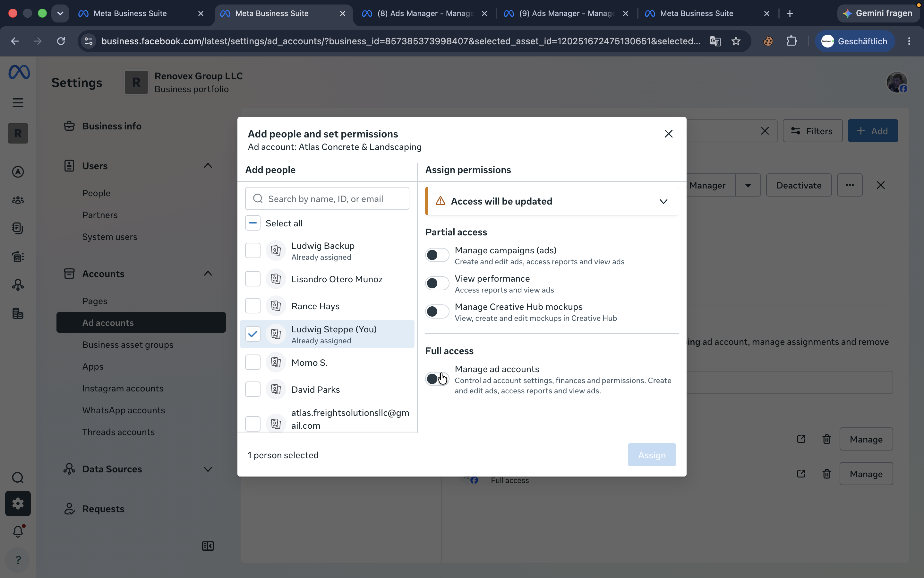Open Business asset groups in the sidebar
This screenshot has height=578, width=924.
(x=128, y=345)
